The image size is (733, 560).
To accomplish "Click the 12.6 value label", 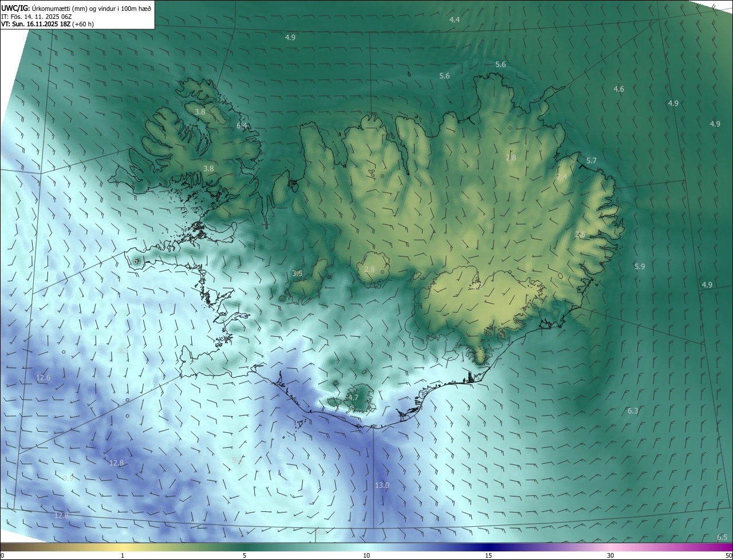I will pos(43,377).
